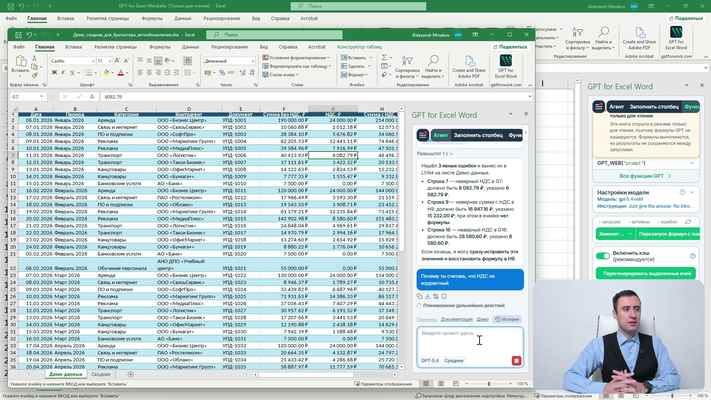Click Create and Share Adobe PDF in front window
This screenshot has width=711, height=400.
469,67
